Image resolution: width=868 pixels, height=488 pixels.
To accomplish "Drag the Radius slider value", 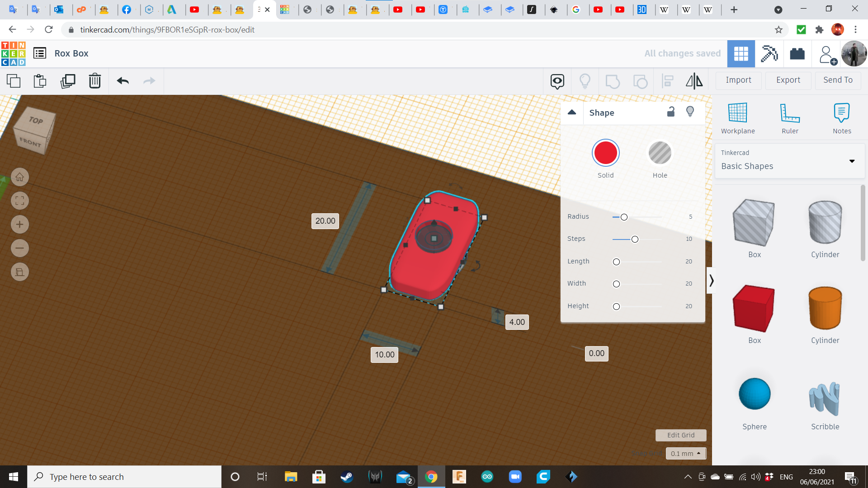I will pyautogui.click(x=623, y=216).
